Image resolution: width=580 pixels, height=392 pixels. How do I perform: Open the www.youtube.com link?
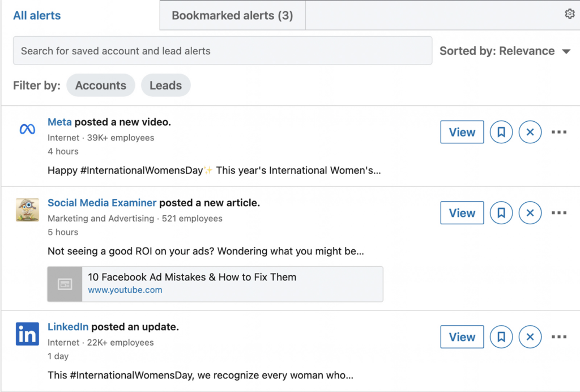pyautogui.click(x=125, y=290)
